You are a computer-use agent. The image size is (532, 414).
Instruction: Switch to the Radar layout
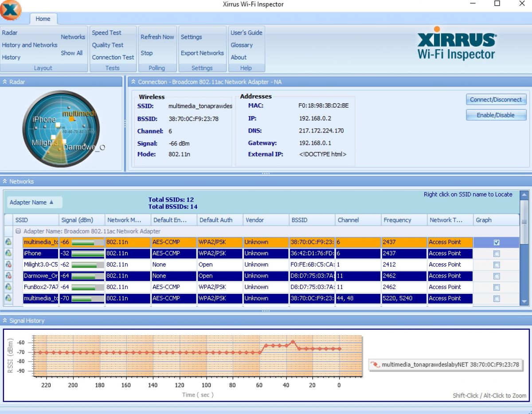click(10, 33)
